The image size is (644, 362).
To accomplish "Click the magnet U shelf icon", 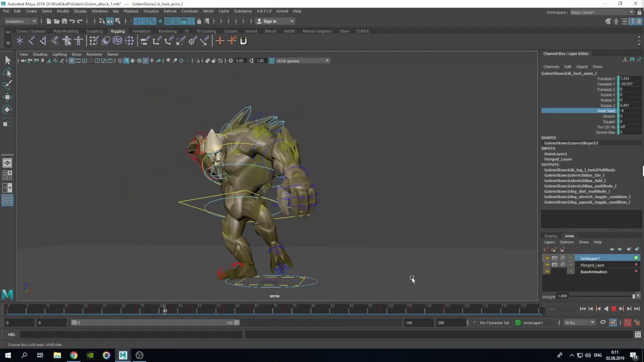I will click(244, 41).
